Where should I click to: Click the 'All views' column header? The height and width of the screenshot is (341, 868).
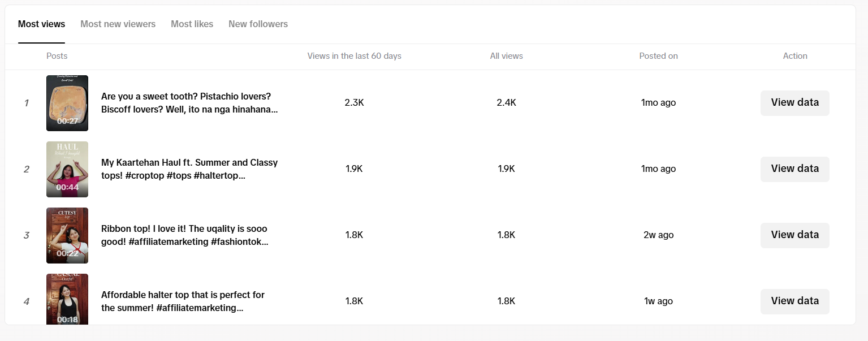[x=506, y=56]
